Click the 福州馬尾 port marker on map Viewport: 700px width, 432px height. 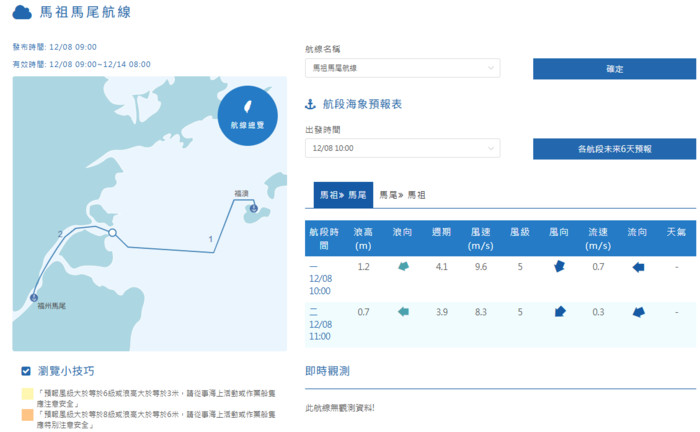34,296
